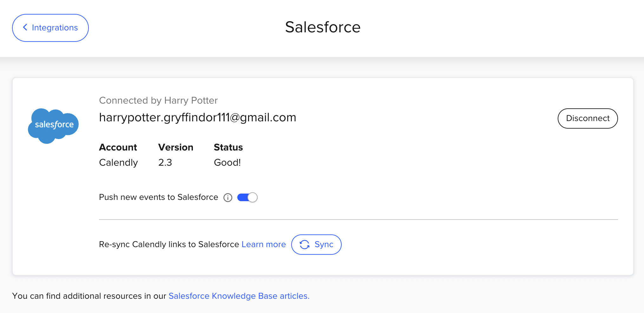Click the Account column header
The height and width of the screenshot is (313, 644).
click(x=118, y=147)
